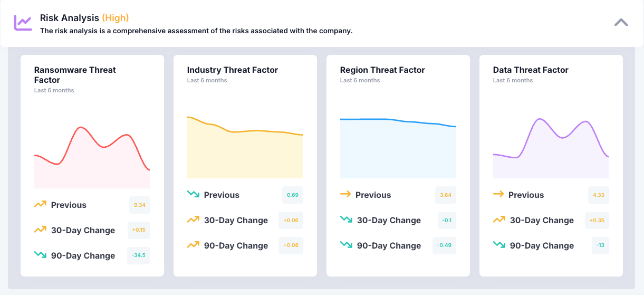
Task: Click the purple Risk Analysis chart icon
Action: click(23, 23)
